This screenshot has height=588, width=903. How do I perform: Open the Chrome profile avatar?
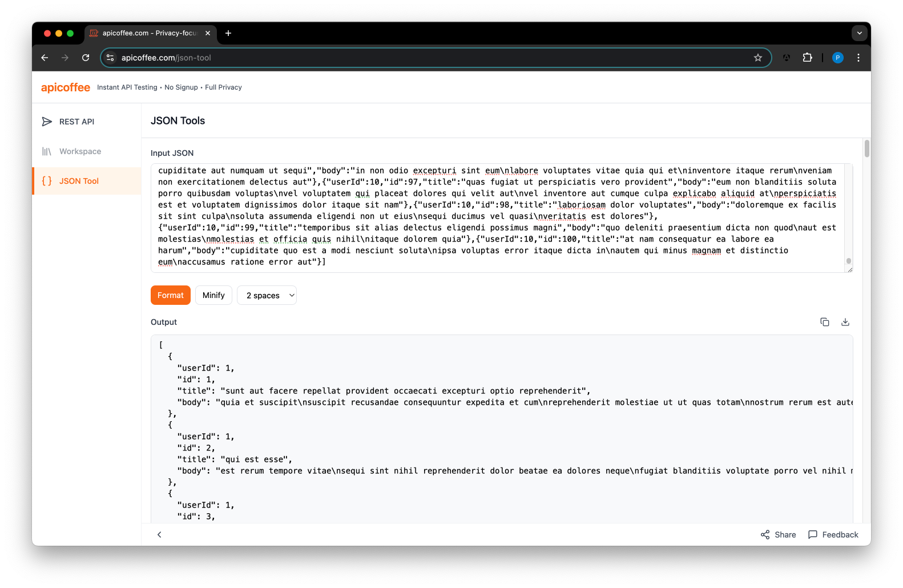tap(838, 58)
